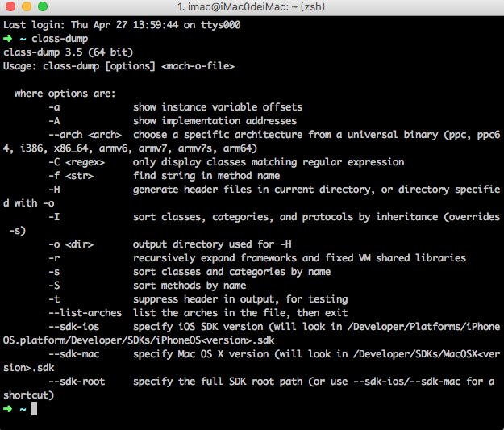The height and width of the screenshot is (430, 504).
Task: Click the cursor block at the prompt
Action: click(34, 409)
